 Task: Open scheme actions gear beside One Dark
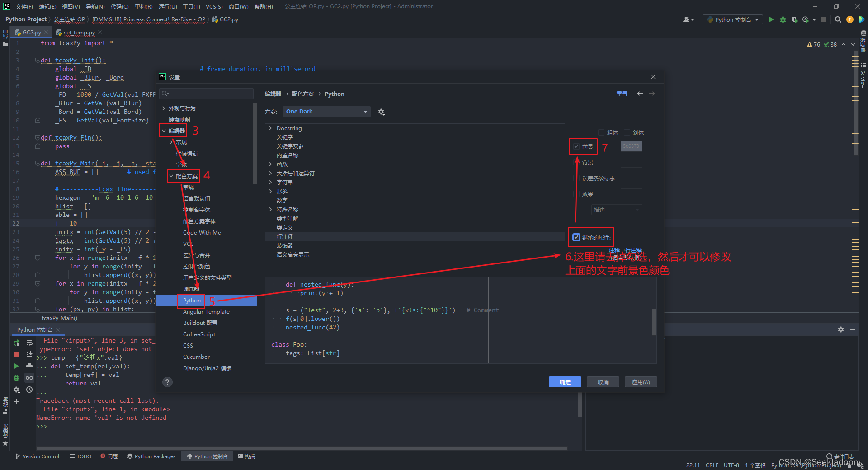(381, 112)
